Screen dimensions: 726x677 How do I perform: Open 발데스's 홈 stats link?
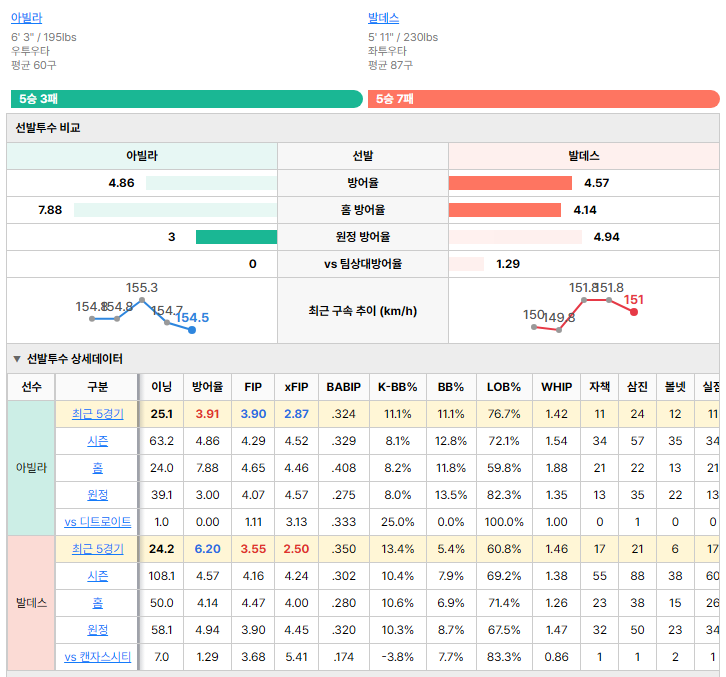[x=98, y=603]
